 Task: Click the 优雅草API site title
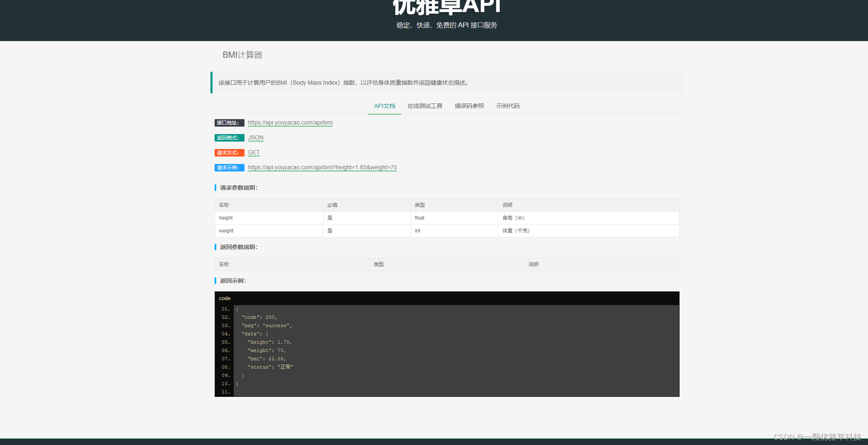(x=447, y=7)
